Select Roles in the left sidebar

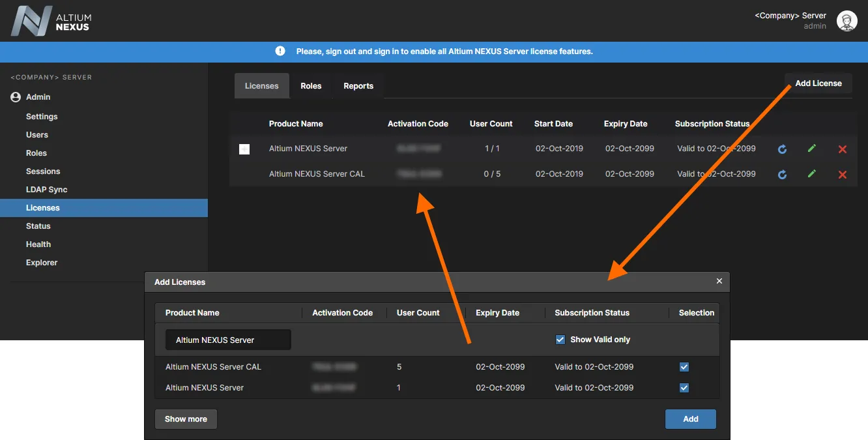click(x=36, y=153)
